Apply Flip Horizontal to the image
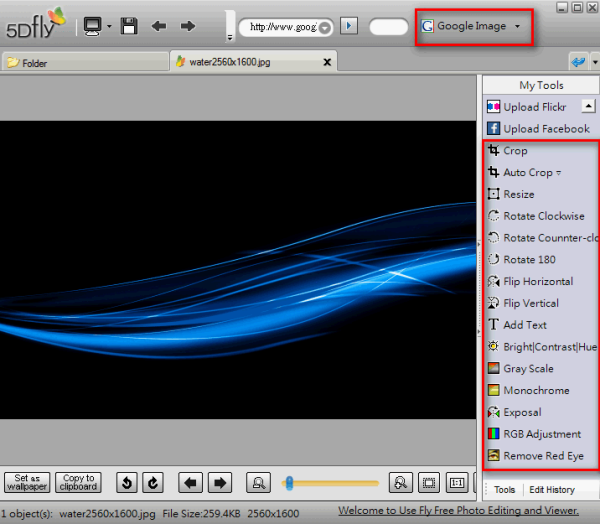600x524 pixels. coord(538,282)
